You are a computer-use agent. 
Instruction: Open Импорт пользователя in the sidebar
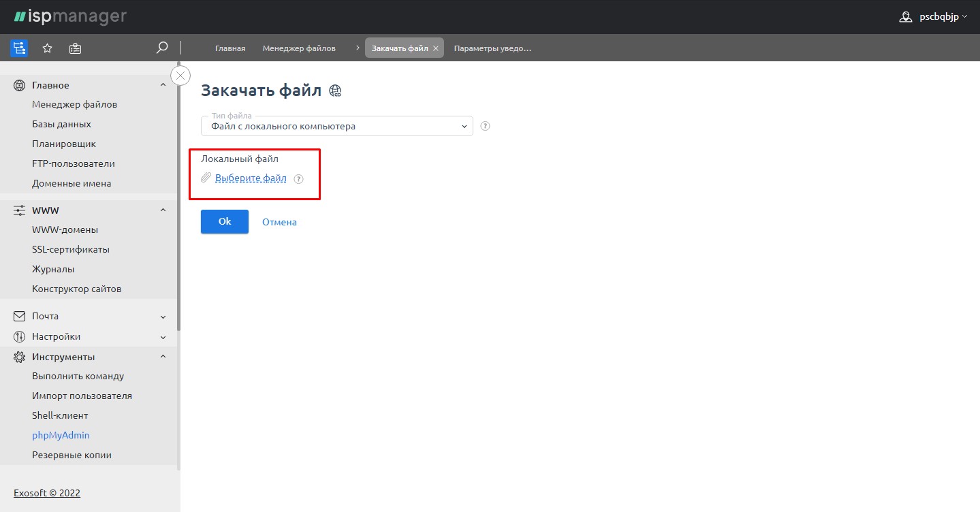(x=82, y=396)
